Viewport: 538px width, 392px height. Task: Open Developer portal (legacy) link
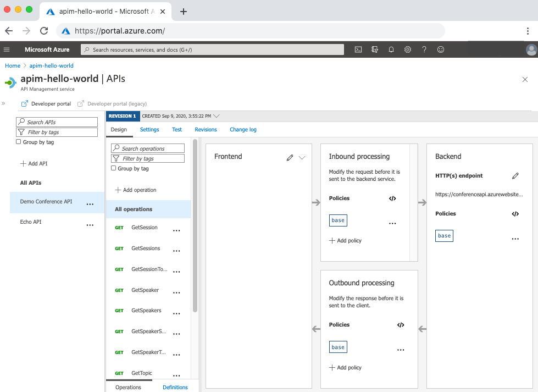[x=112, y=104]
